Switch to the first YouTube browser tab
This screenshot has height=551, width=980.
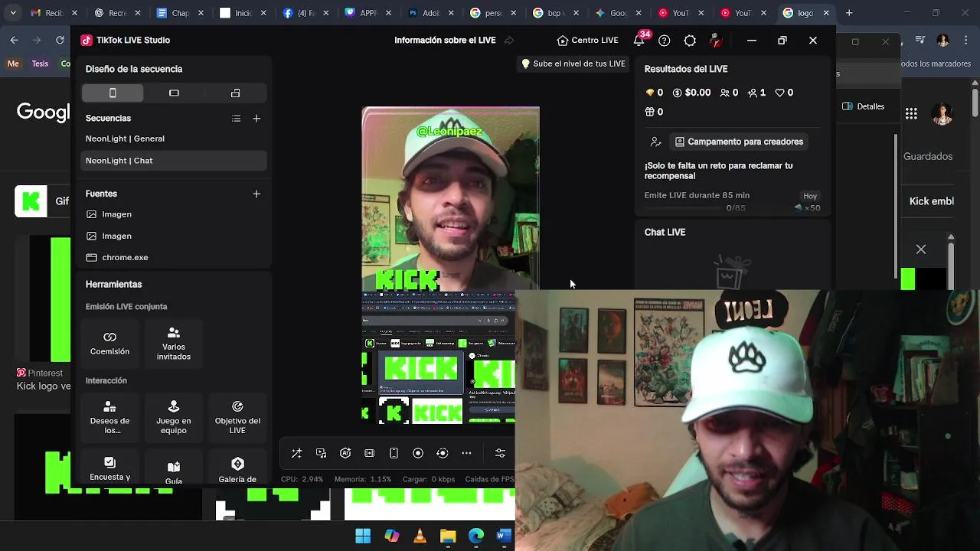click(682, 13)
